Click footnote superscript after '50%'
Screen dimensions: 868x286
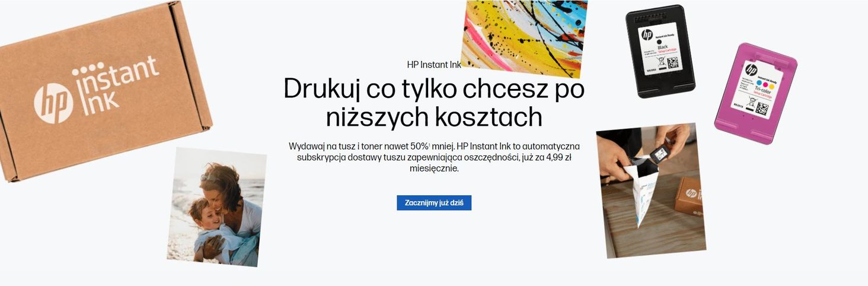(430, 144)
